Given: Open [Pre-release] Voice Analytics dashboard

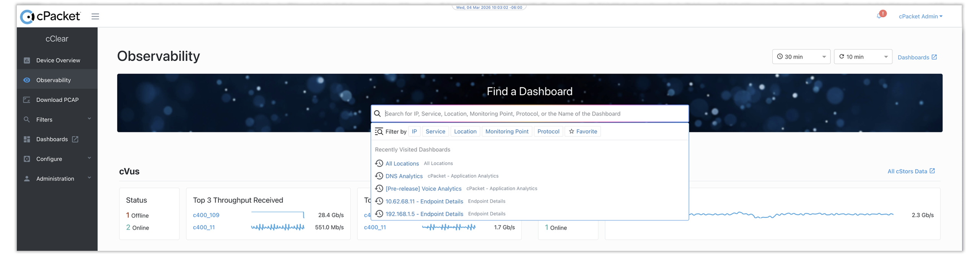Looking at the screenshot, I should click(423, 189).
